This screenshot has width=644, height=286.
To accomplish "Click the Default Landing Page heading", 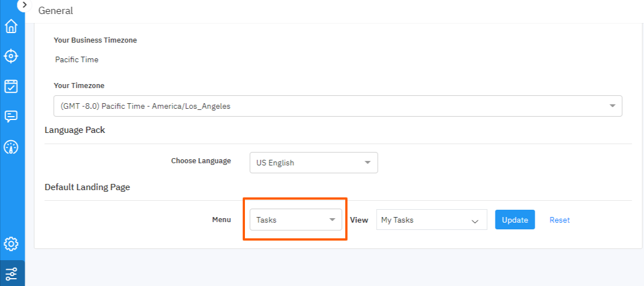I will pyautogui.click(x=87, y=187).
